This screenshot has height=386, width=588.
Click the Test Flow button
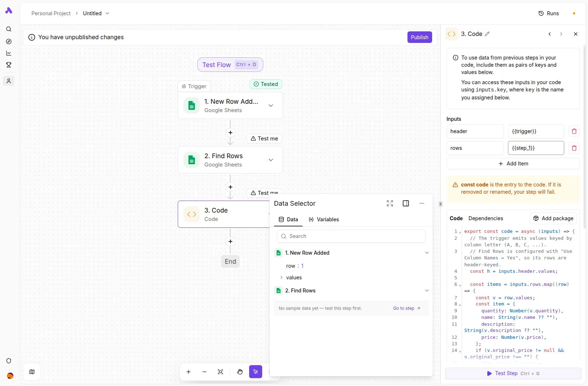click(230, 65)
